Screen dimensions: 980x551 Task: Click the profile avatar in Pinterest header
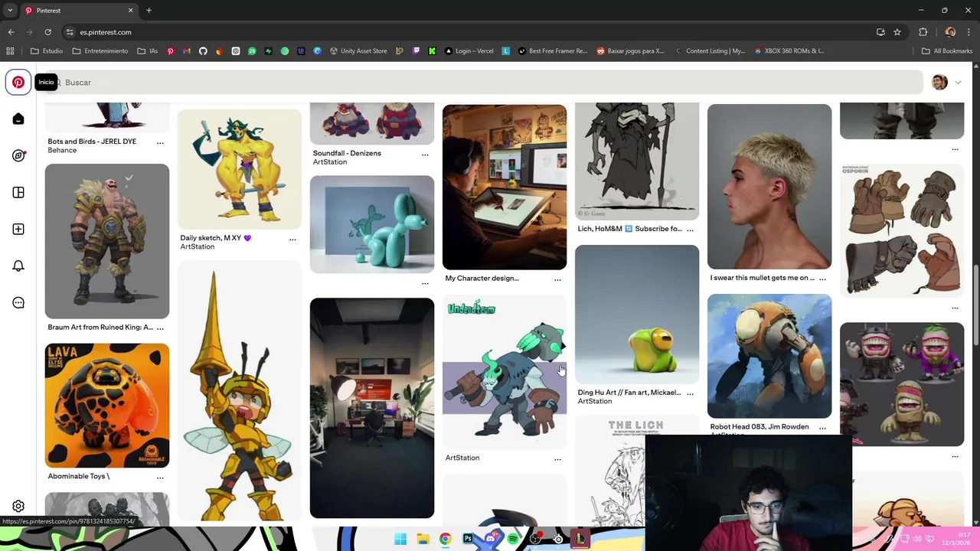coord(939,82)
